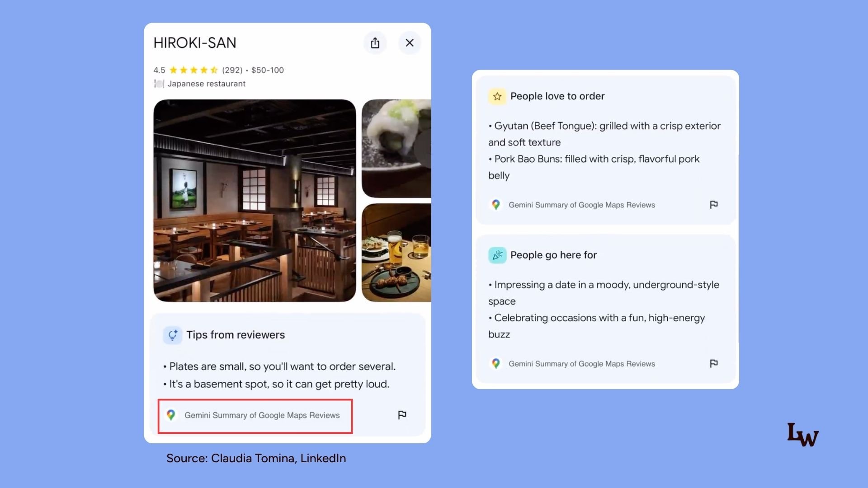Click the 4.5 star rating stars
Screen dimensions: 868x488
tap(193, 70)
